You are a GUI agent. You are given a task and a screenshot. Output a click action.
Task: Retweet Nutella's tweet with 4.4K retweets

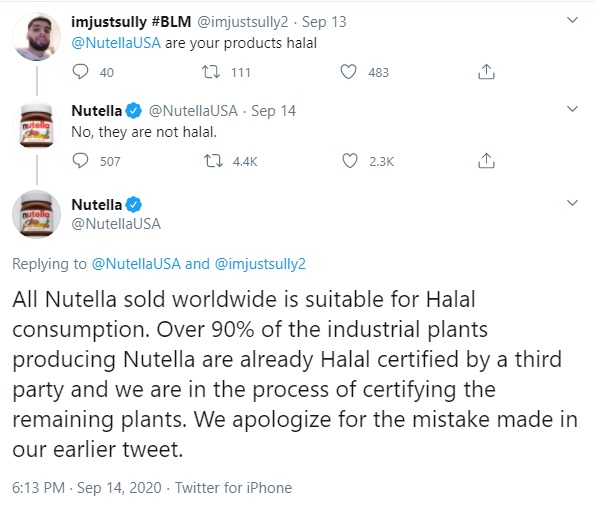pyautogui.click(x=214, y=161)
